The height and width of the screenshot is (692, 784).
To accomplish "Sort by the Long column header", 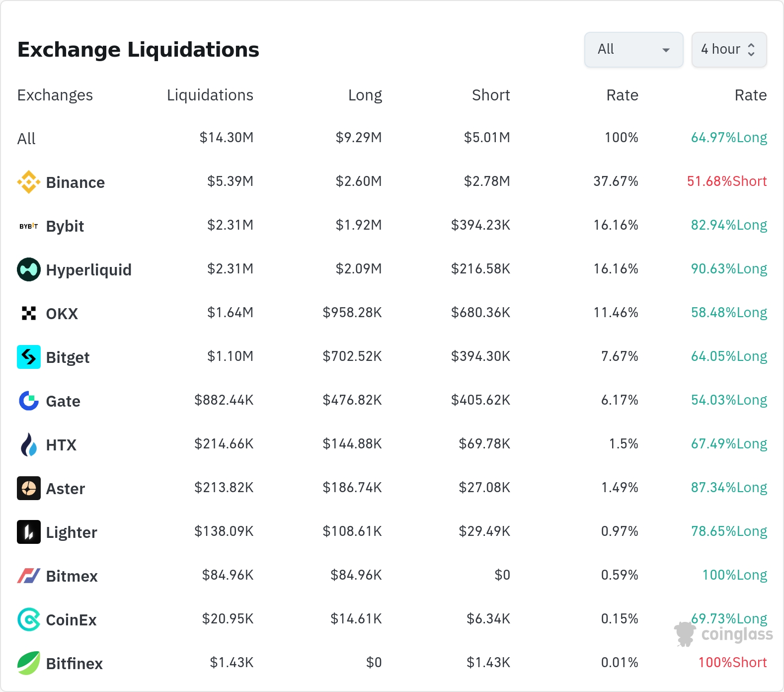I will click(365, 95).
